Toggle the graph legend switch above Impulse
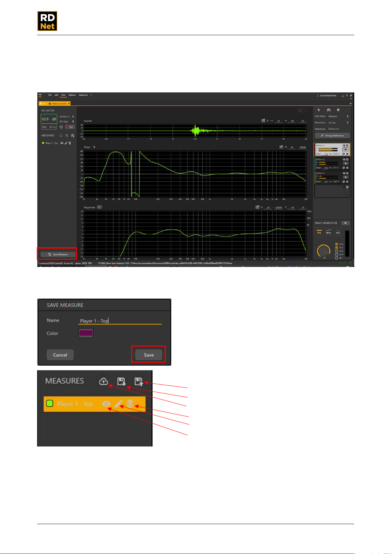392x554 pixels. tap(302, 110)
